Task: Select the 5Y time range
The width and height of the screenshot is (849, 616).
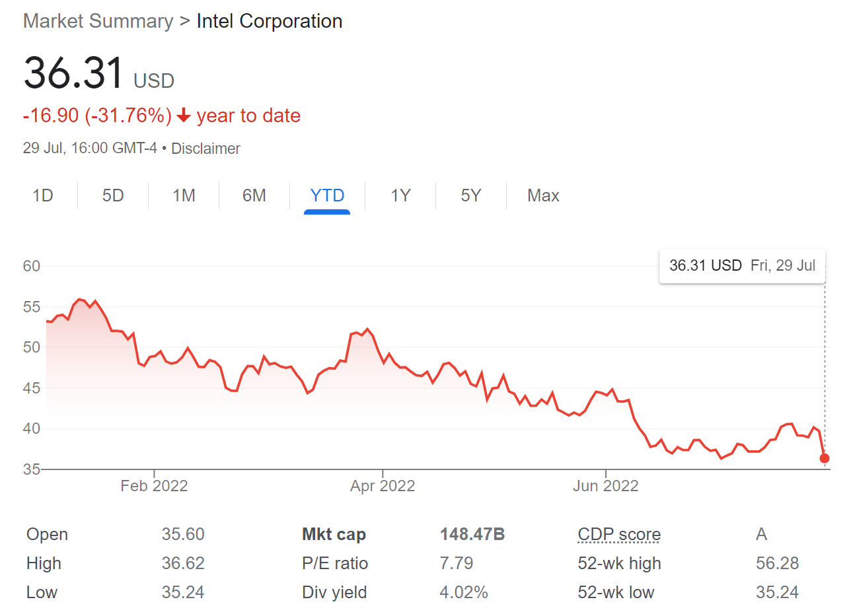Action: click(x=471, y=196)
